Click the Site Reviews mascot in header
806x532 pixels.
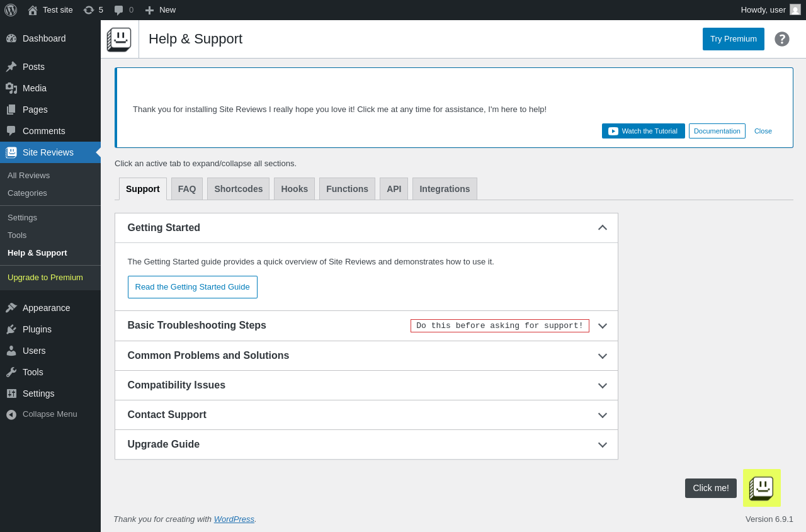coord(119,39)
